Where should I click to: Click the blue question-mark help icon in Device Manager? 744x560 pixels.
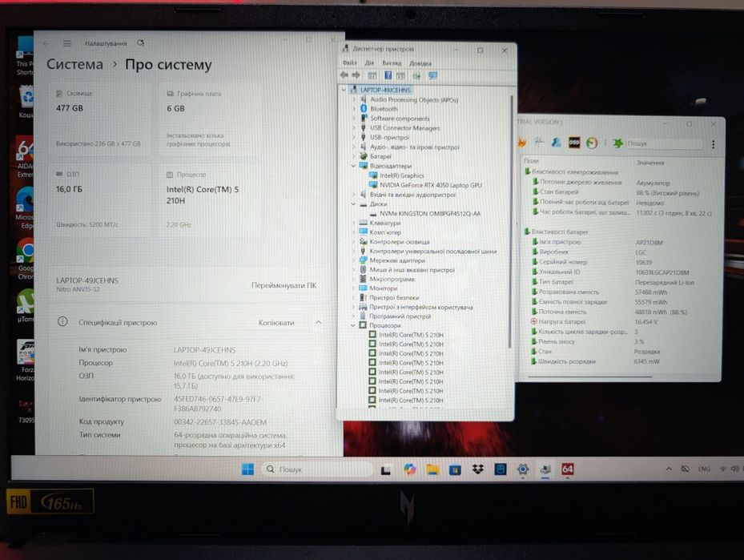point(388,75)
